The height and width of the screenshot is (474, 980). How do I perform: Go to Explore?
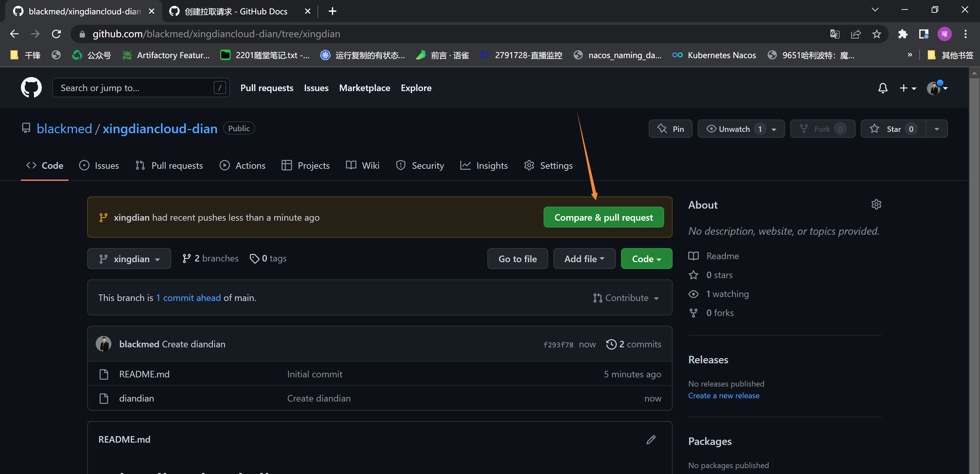[x=416, y=88]
